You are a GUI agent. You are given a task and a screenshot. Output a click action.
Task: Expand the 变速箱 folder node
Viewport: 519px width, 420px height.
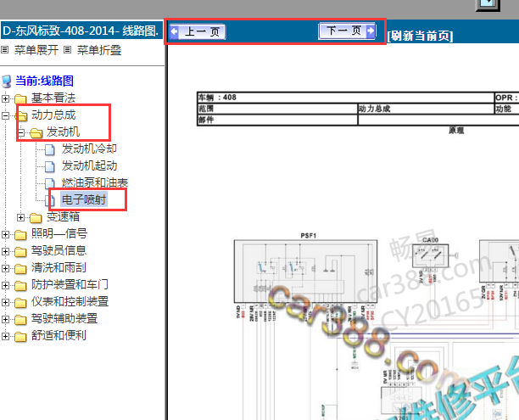click(20, 217)
